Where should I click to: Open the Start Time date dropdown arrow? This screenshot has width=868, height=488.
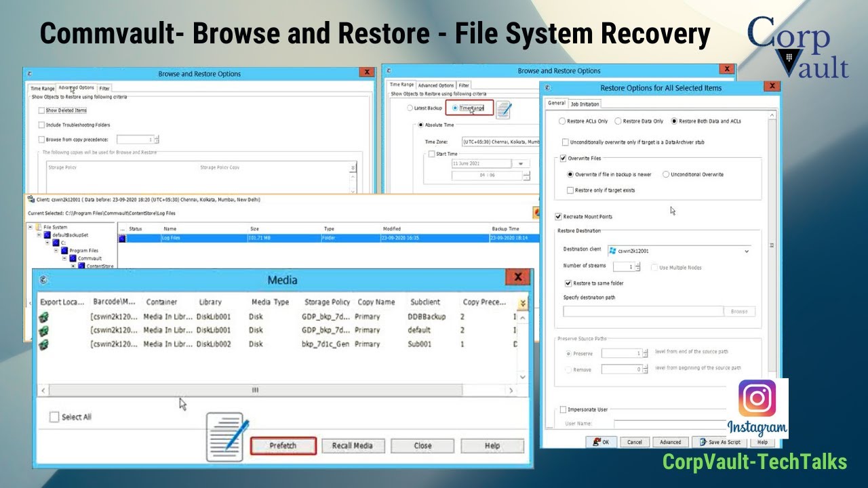pyautogui.click(x=520, y=163)
